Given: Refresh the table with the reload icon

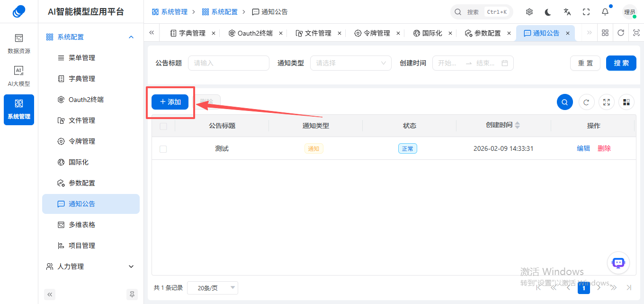Looking at the screenshot, I should point(586,102).
